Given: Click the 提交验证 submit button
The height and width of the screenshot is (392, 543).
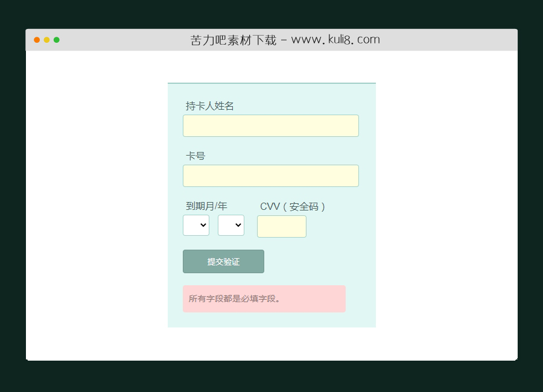Looking at the screenshot, I should click(223, 262).
